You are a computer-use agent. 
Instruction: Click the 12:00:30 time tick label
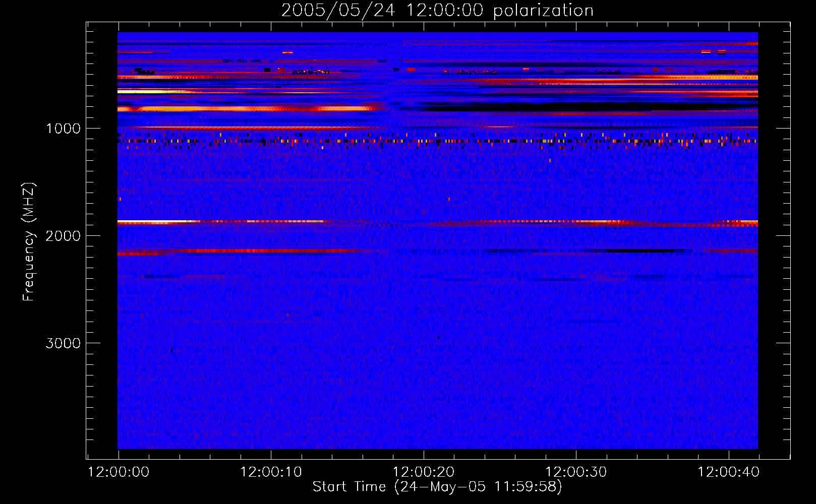pos(576,472)
